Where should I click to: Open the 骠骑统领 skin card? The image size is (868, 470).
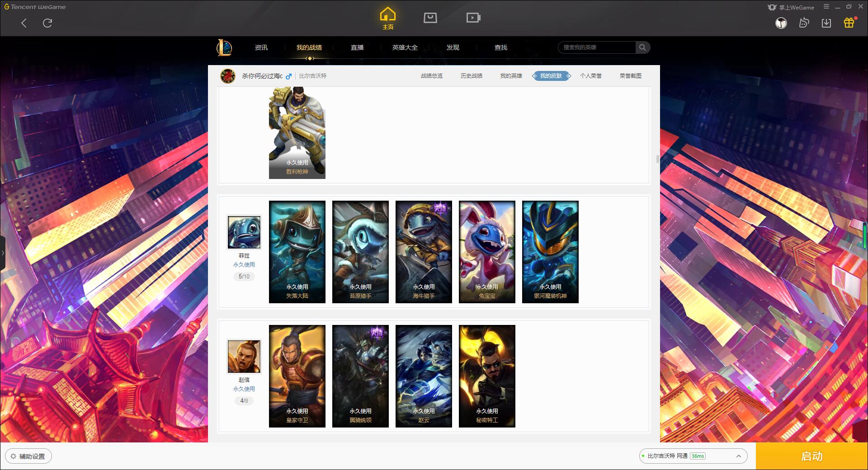click(x=360, y=376)
